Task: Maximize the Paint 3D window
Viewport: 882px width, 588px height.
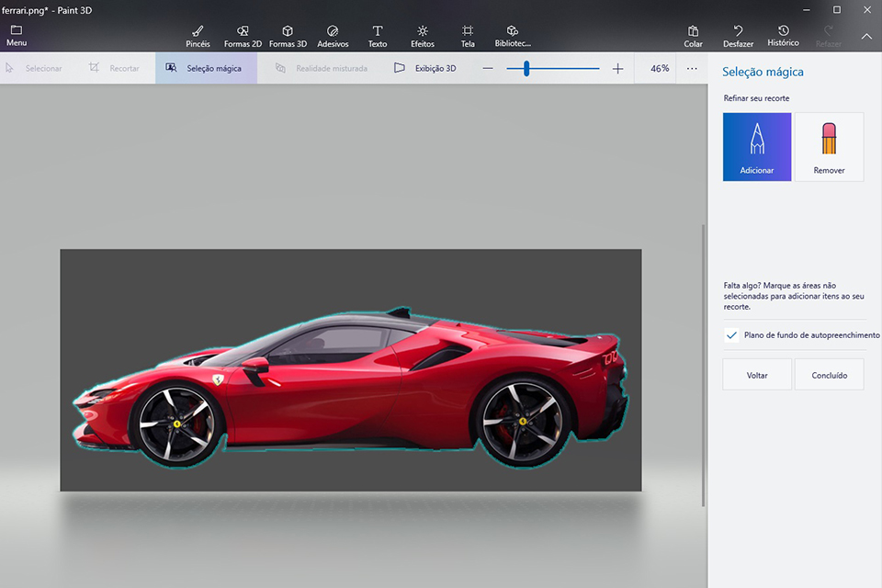Action: 837,9
